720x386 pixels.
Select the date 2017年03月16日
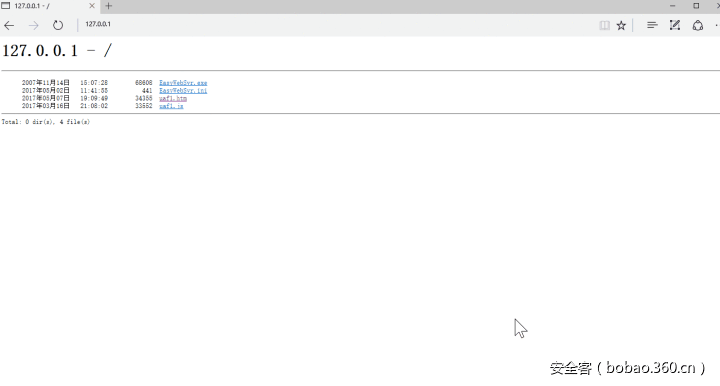[x=45, y=106]
